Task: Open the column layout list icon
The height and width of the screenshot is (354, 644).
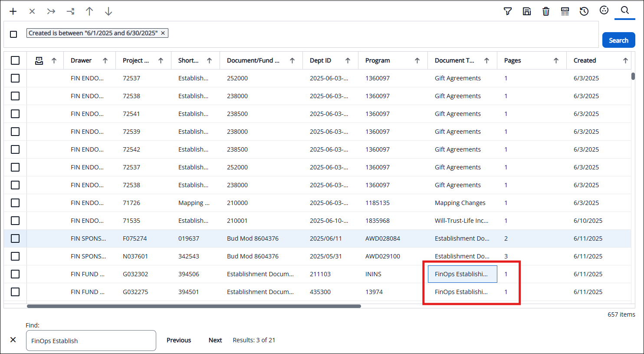Action: 565,11
